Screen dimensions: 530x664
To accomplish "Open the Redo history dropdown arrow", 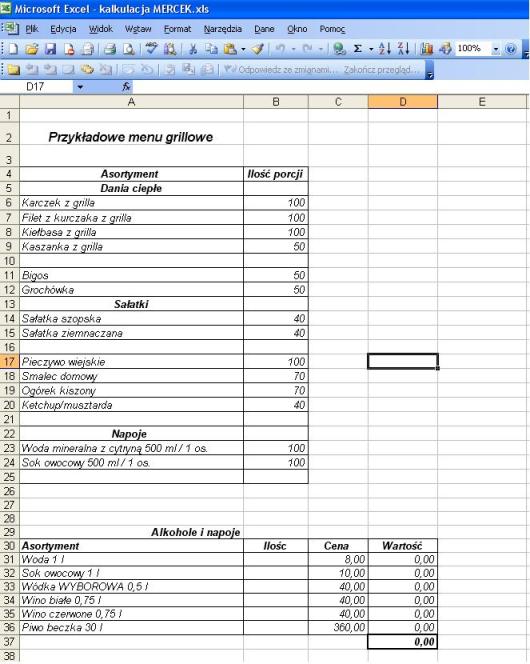I will click(321, 50).
